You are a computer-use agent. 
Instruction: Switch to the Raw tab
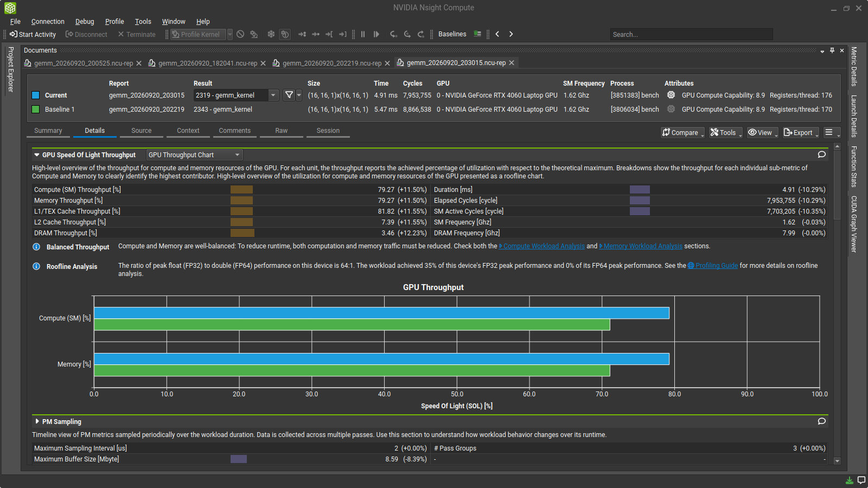(282, 131)
